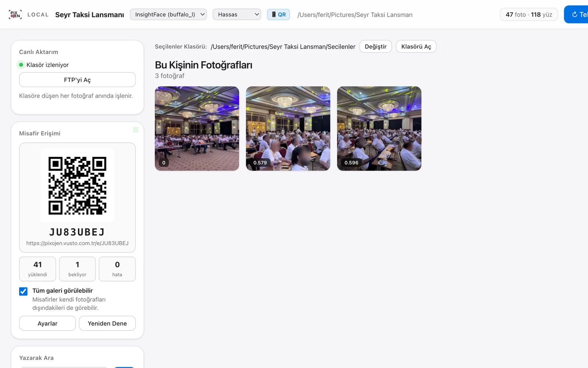Click the '3 fotoğraf' count text
This screenshot has width=588, height=368.
pyautogui.click(x=169, y=76)
